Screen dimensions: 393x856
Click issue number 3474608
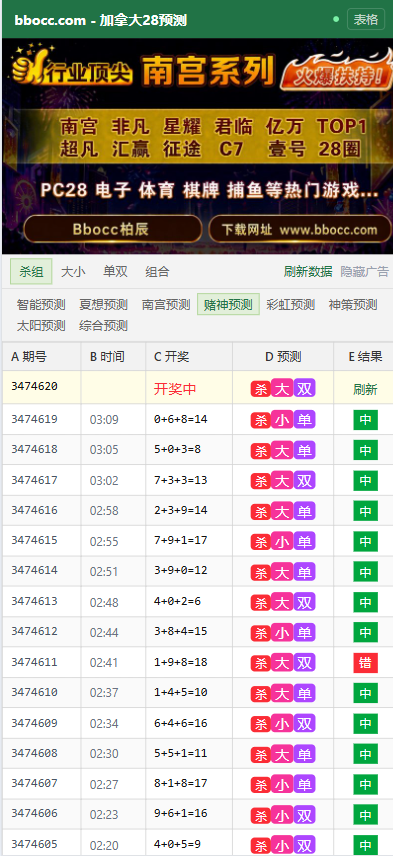(34, 753)
